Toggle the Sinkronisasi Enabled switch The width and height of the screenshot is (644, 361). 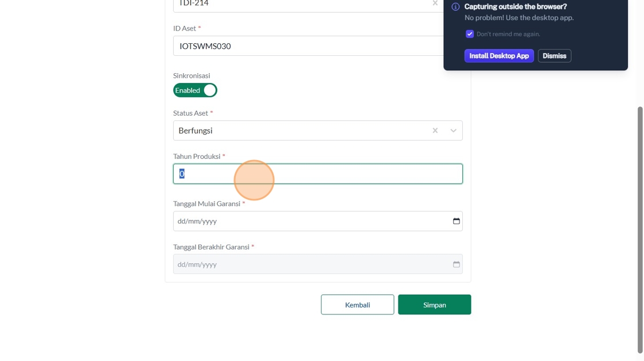(x=195, y=90)
